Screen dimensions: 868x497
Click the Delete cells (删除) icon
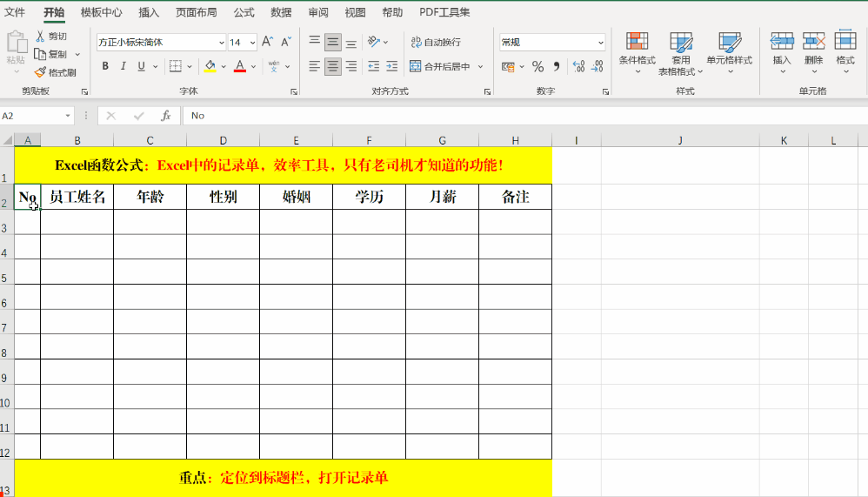tap(814, 42)
